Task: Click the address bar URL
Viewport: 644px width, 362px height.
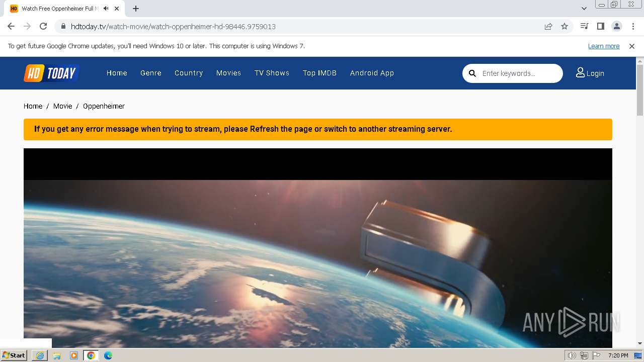Action: [x=173, y=26]
